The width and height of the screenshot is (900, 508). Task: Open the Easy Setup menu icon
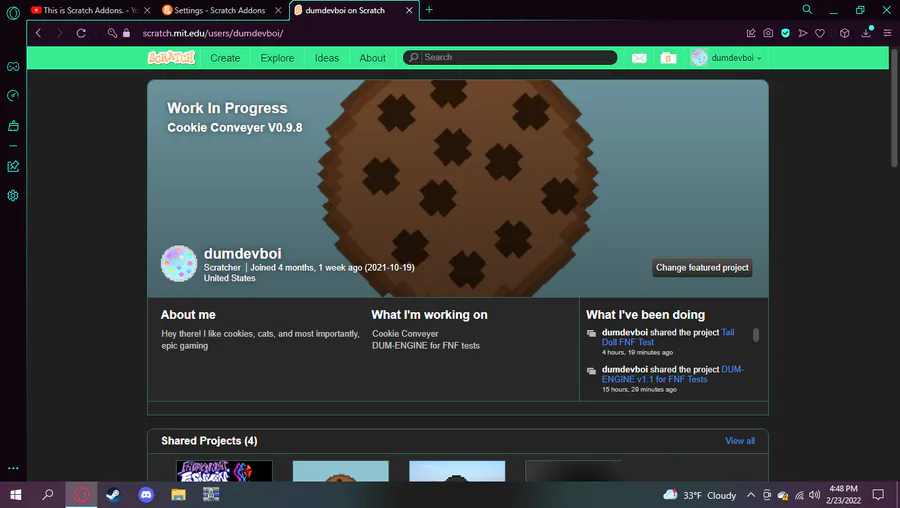pyautogui.click(x=887, y=33)
